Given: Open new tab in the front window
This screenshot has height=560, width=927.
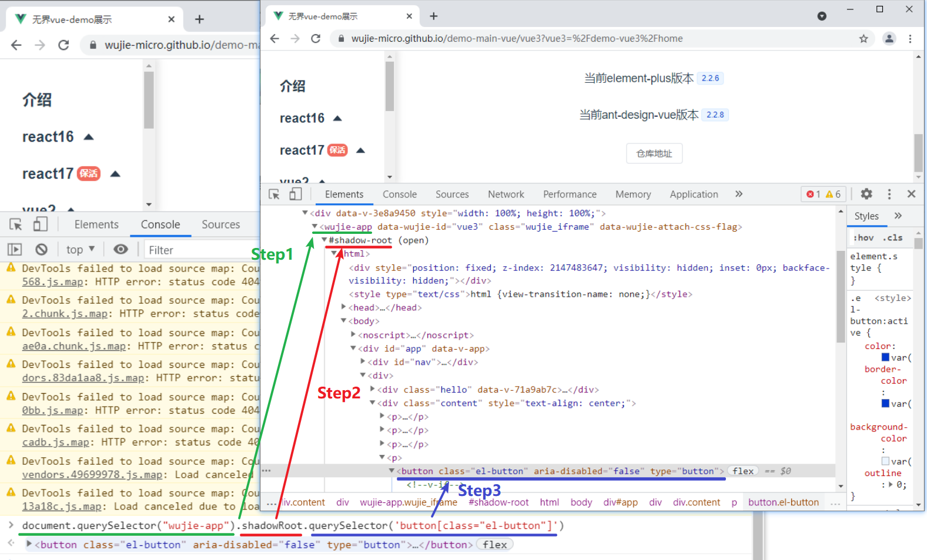Looking at the screenshot, I should pos(434,16).
